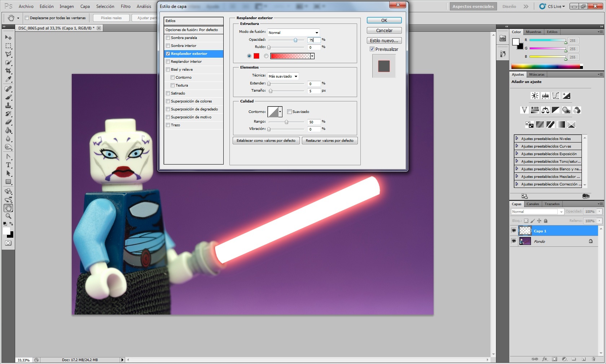Uncheck the Previsualizar checkbox
Screen dimensions: 606x364
[372, 49]
